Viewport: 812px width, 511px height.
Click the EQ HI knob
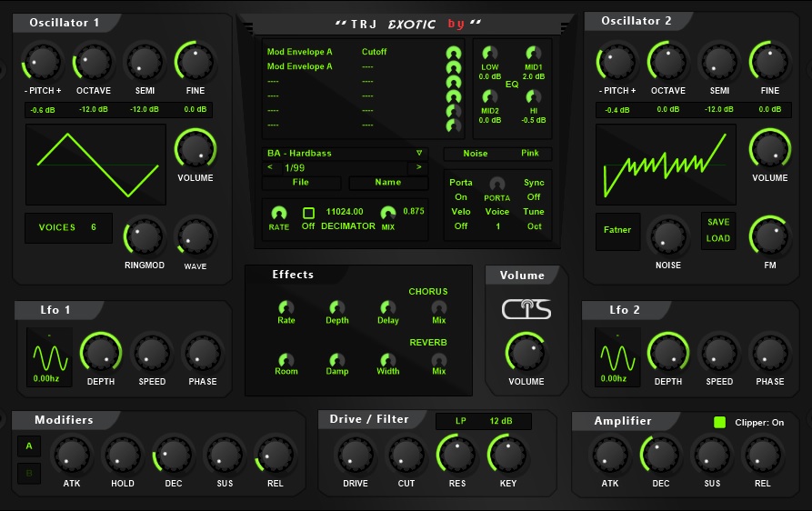coord(533,96)
